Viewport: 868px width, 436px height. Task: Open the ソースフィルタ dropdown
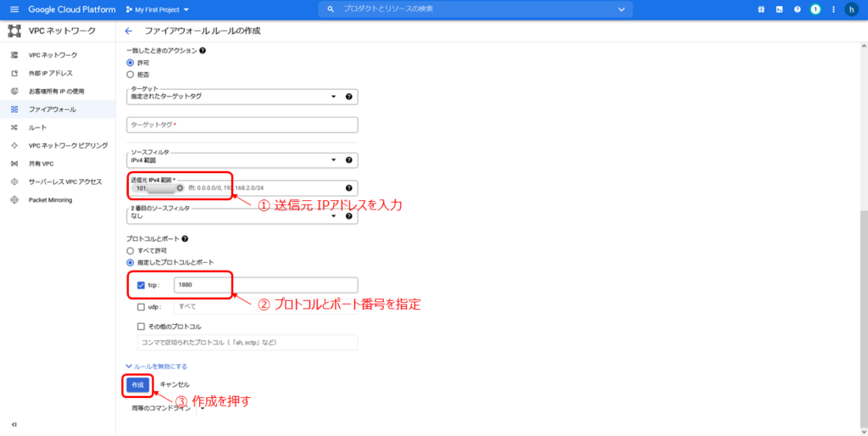(x=233, y=159)
